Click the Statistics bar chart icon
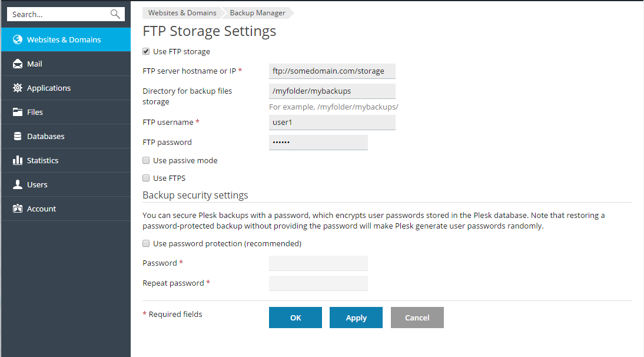 [17, 160]
